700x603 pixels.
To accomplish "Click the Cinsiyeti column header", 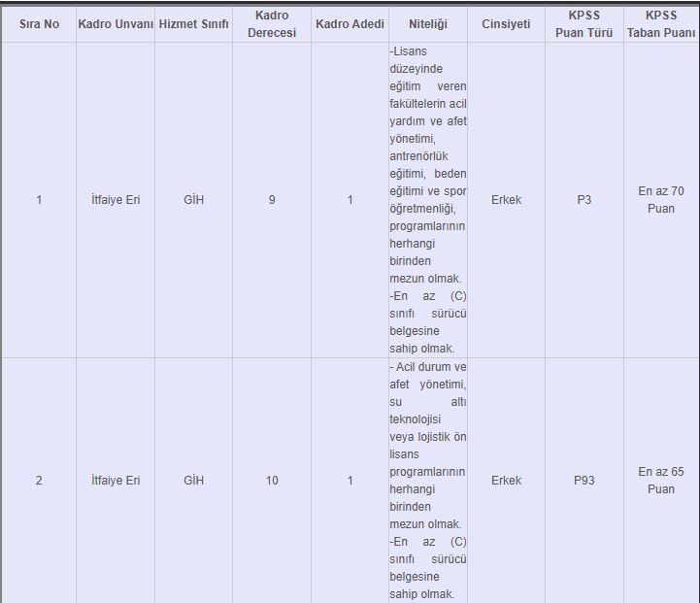I will [506, 23].
